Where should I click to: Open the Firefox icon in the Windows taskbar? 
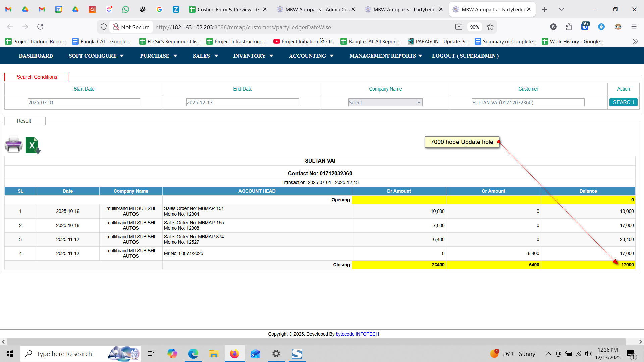point(234,354)
